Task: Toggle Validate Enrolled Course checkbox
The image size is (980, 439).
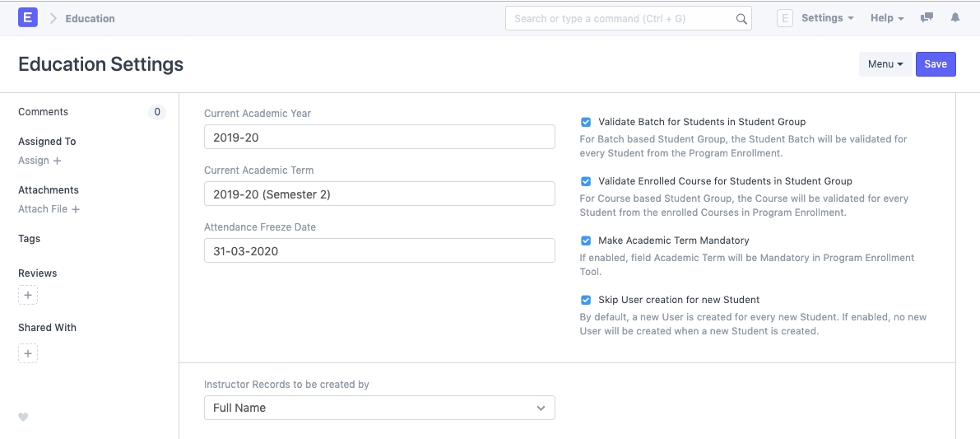Action: (586, 181)
